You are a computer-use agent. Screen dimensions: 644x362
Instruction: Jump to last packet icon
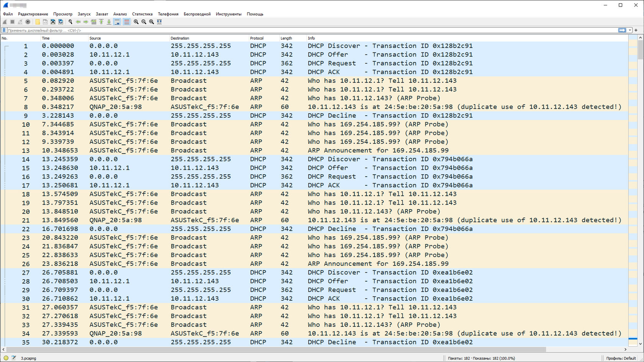coord(109,22)
